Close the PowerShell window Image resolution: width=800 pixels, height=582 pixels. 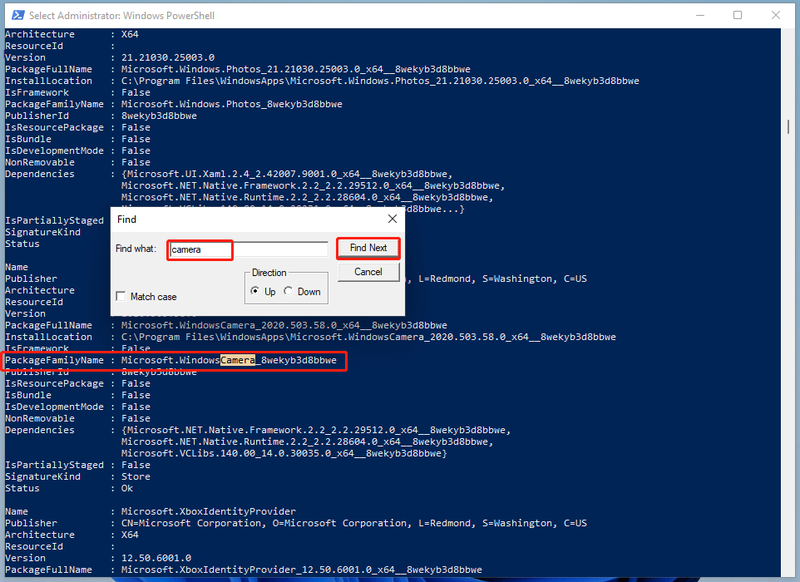(776, 15)
